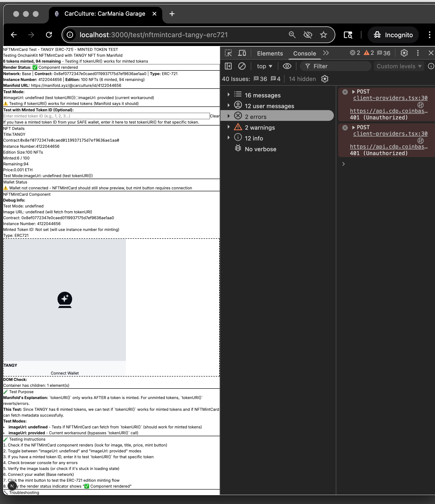435x504 pixels.
Task: Toggle the console sidebar panel icon
Action: pyautogui.click(x=228, y=66)
